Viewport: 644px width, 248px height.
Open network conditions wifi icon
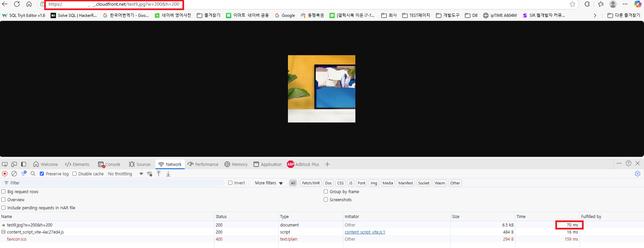click(150, 174)
